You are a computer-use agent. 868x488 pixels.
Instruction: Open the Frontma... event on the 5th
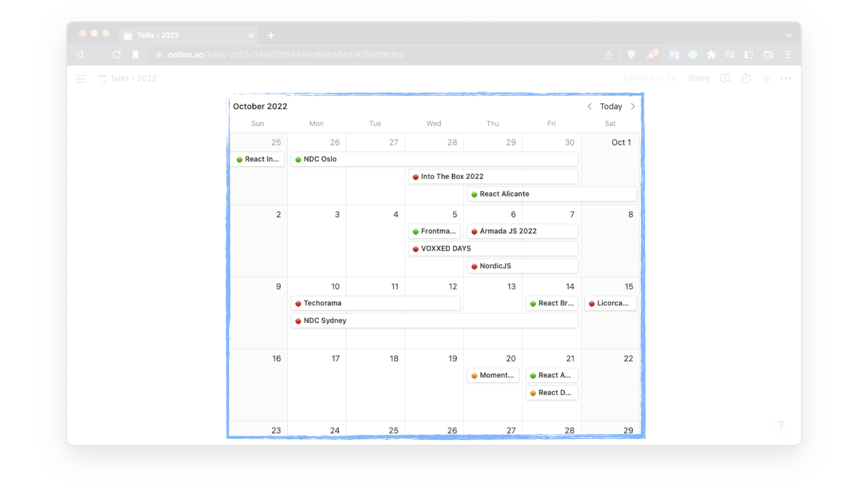point(434,231)
